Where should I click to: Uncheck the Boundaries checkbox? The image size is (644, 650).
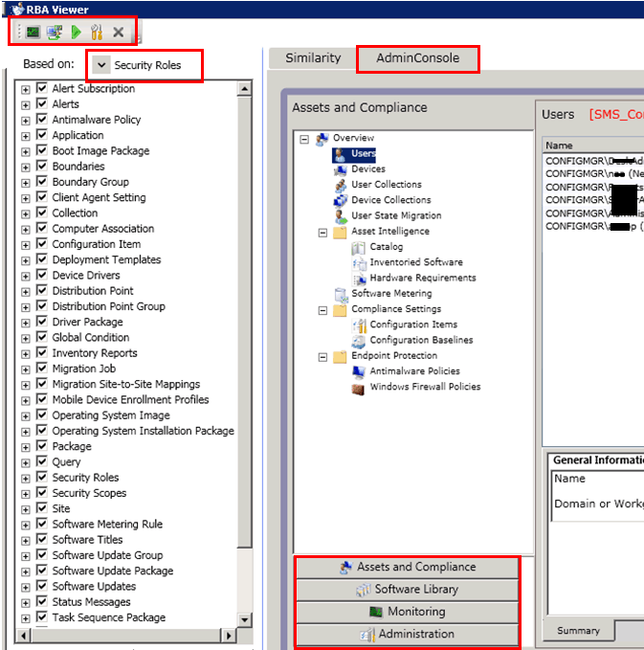(x=42, y=166)
